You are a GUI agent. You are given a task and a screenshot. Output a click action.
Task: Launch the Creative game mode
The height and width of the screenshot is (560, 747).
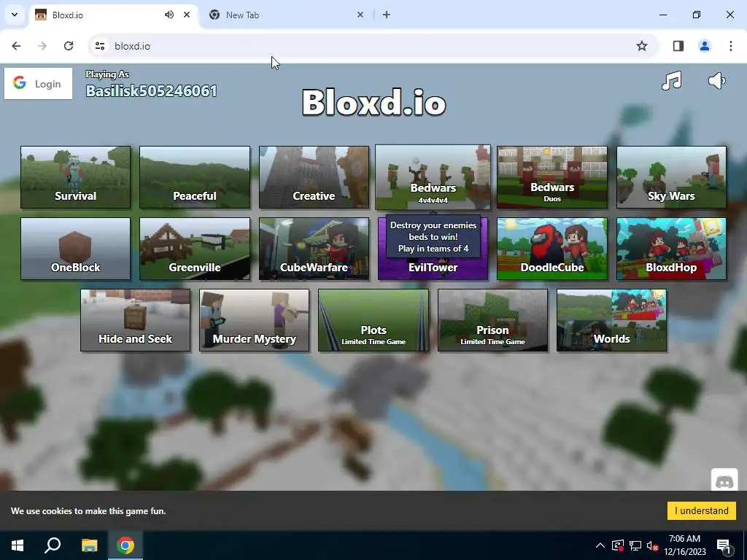pos(314,177)
